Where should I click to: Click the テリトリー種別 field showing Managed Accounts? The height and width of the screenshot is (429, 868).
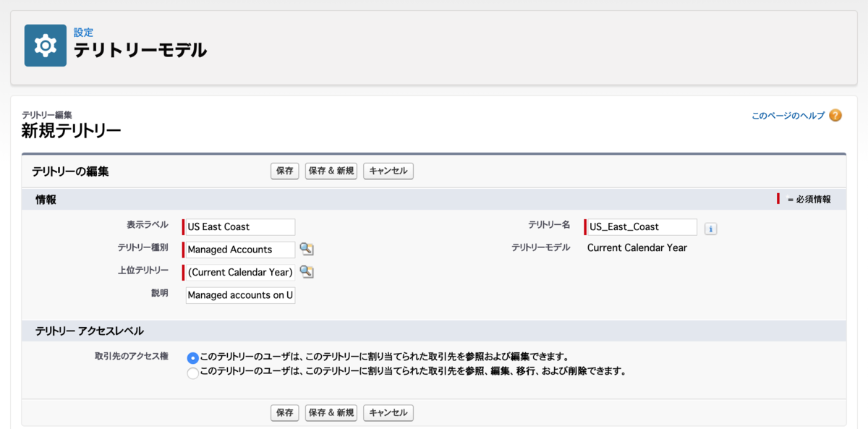coord(239,249)
